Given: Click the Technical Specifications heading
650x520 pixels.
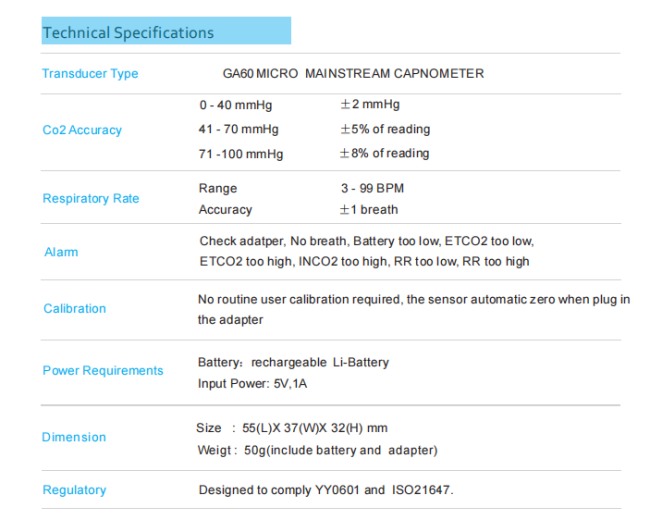Looking at the screenshot, I should click(x=128, y=33).
